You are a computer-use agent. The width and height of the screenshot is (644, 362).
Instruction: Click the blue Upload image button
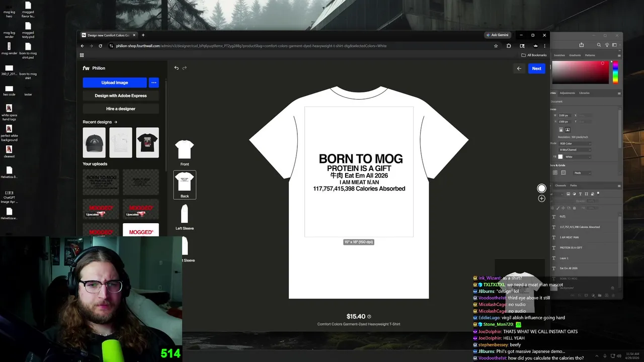click(x=115, y=82)
